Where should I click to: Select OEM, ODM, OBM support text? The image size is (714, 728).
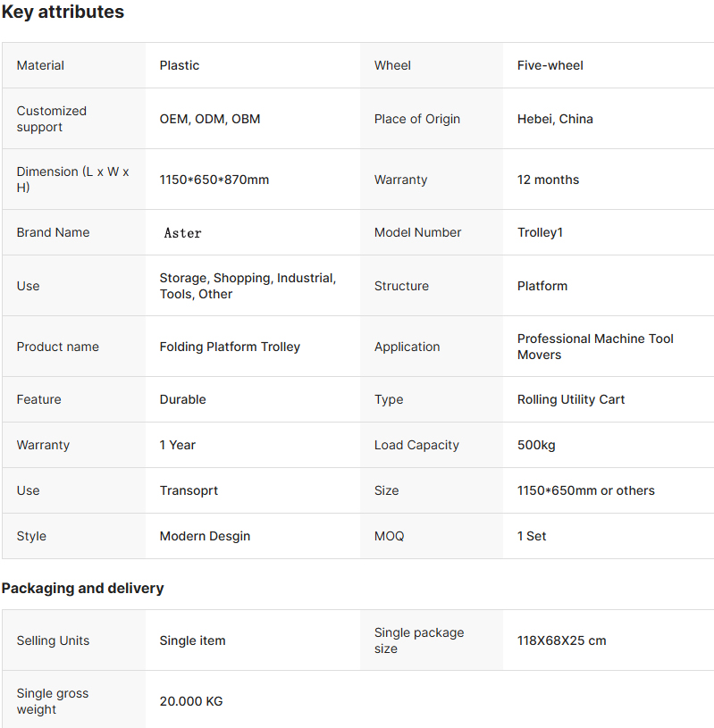[x=209, y=119]
